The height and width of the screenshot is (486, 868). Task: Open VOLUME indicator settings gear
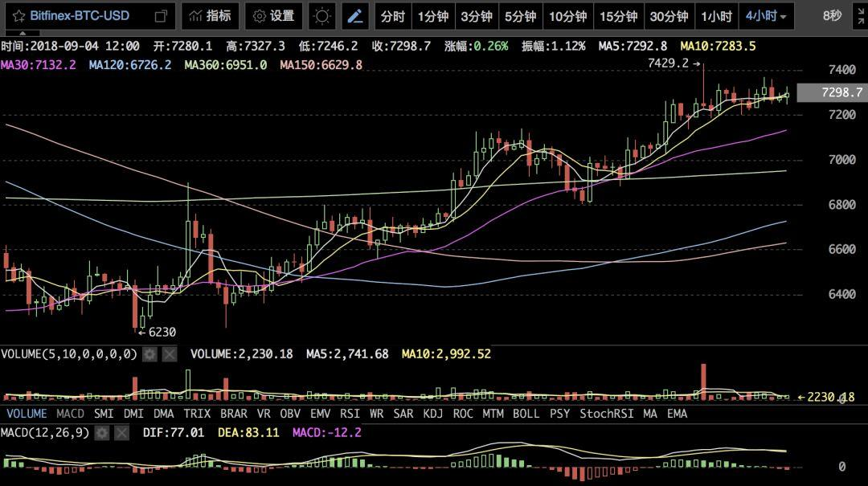tap(149, 353)
